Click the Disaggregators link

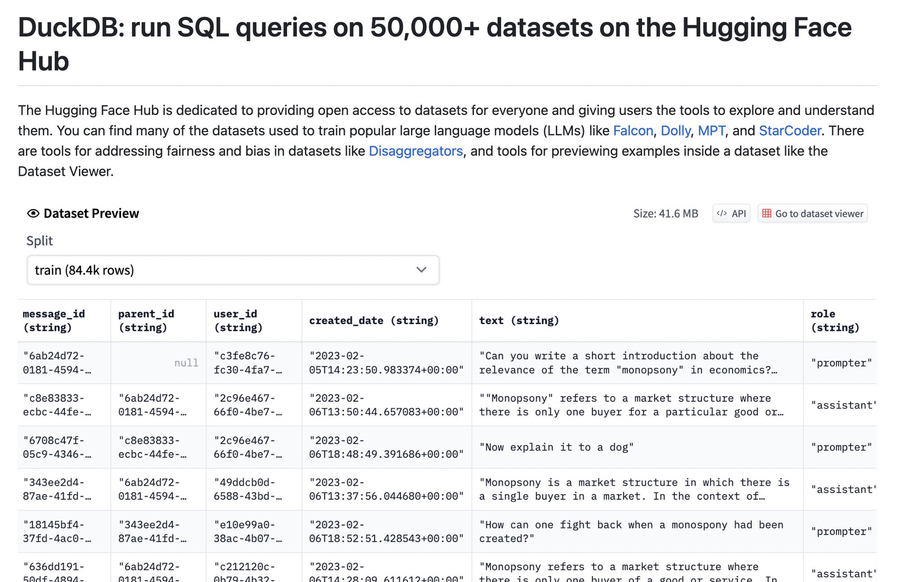point(416,151)
